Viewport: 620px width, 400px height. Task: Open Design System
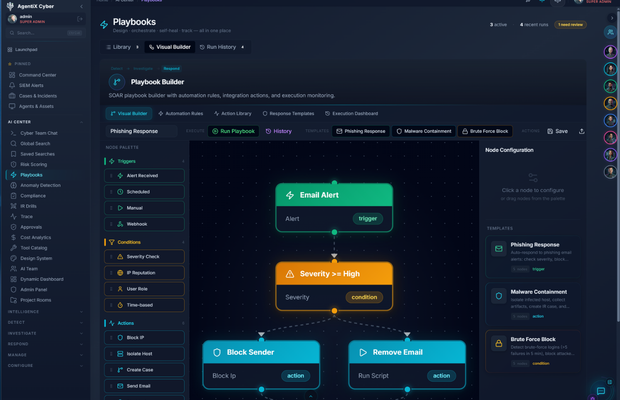(x=36, y=258)
